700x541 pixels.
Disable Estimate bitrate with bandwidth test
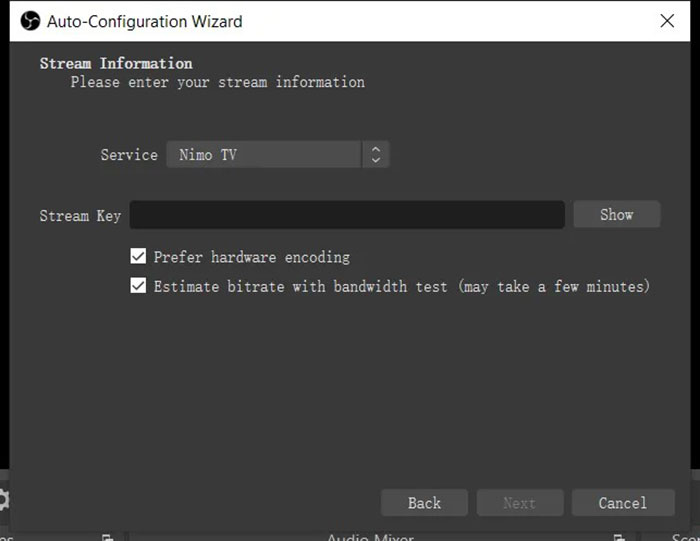pyautogui.click(x=139, y=286)
